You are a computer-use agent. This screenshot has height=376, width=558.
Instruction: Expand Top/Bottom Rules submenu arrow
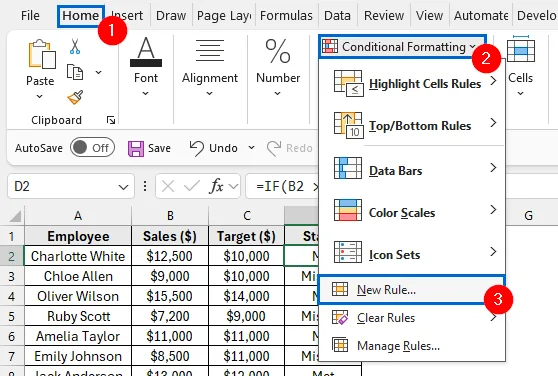coord(493,123)
